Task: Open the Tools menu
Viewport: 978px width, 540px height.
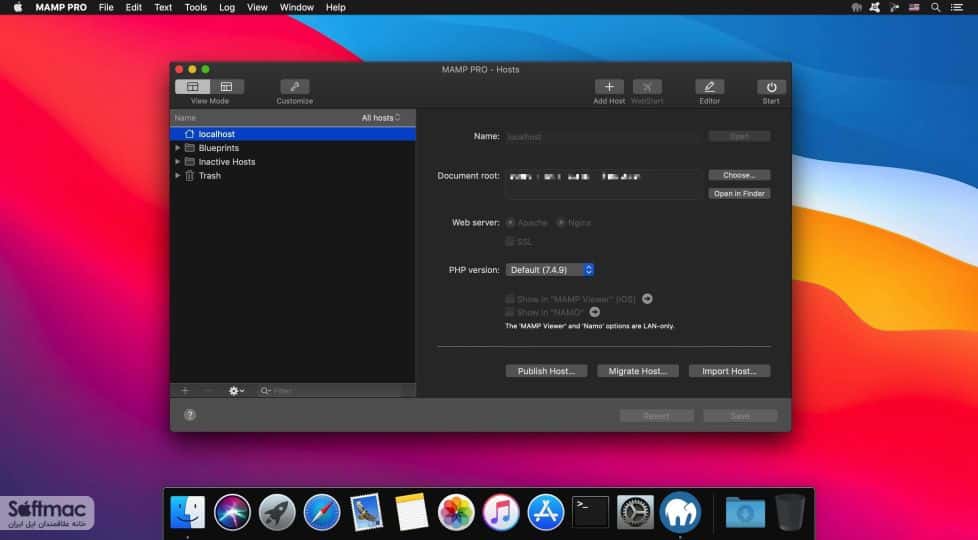Action: [195, 7]
